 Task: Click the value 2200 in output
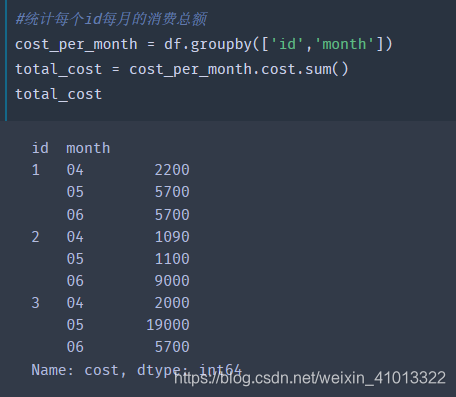(x=172, y=170)
